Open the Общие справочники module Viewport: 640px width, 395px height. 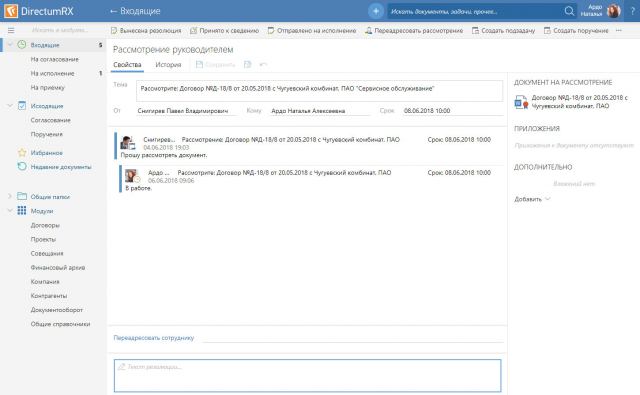coord(60,324)
